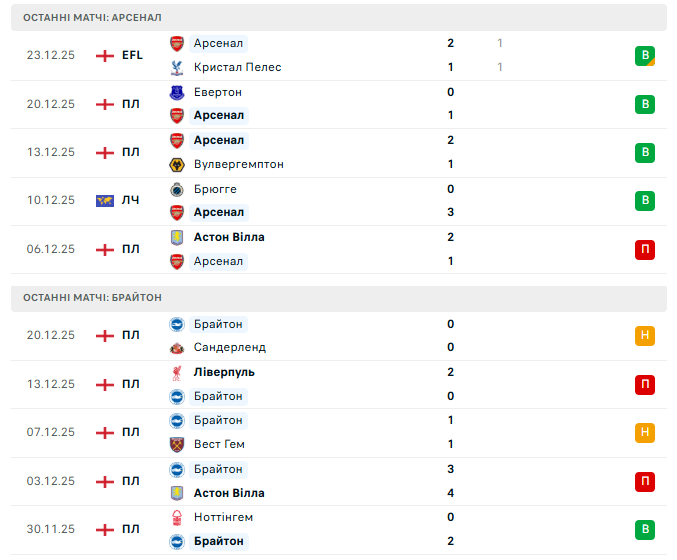
Task: Select the EFL competition label
Action: (x=132, y=55)
